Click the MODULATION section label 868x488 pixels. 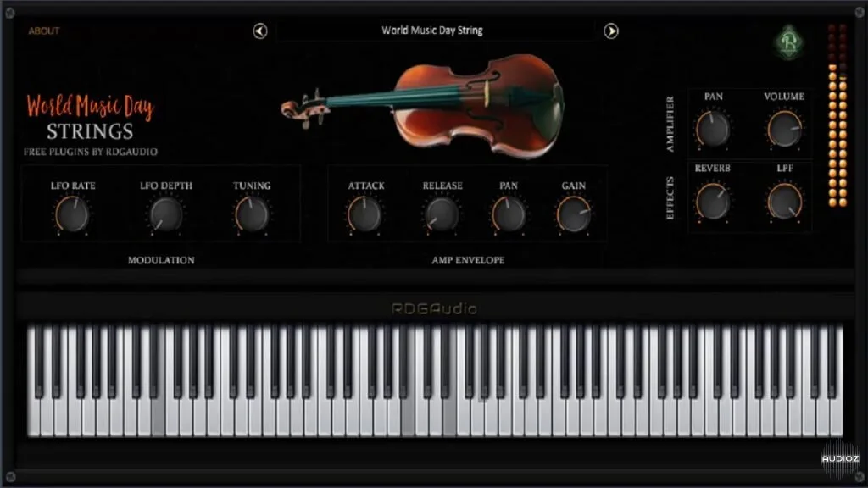point(161,260)
